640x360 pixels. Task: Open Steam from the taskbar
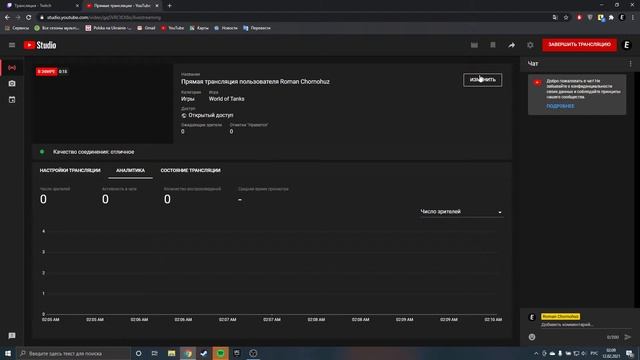tap(204, 353)
